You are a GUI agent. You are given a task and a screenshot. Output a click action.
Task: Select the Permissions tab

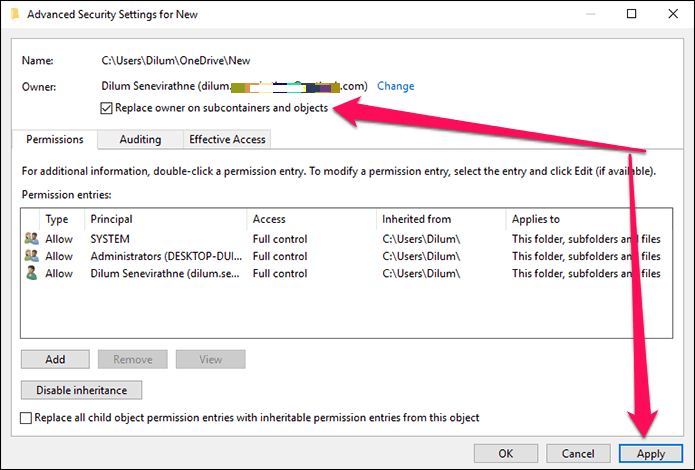[x=55, y=140]
